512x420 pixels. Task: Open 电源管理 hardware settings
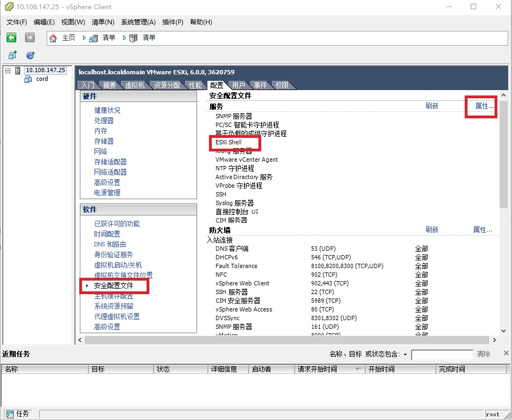[x=107, y=193]
